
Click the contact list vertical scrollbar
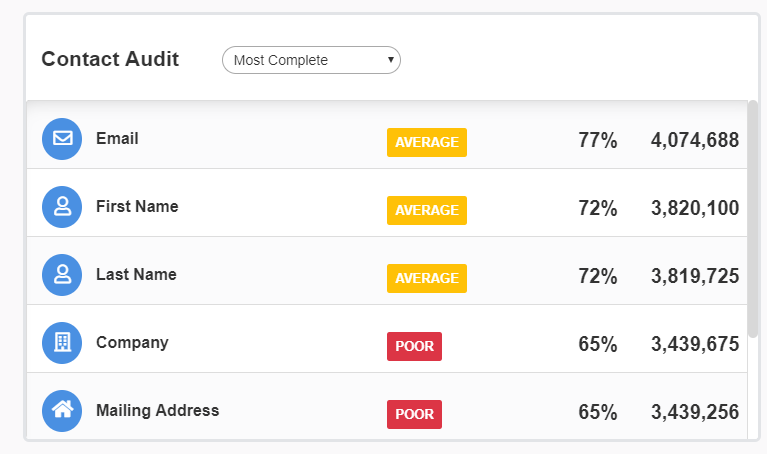752,220
